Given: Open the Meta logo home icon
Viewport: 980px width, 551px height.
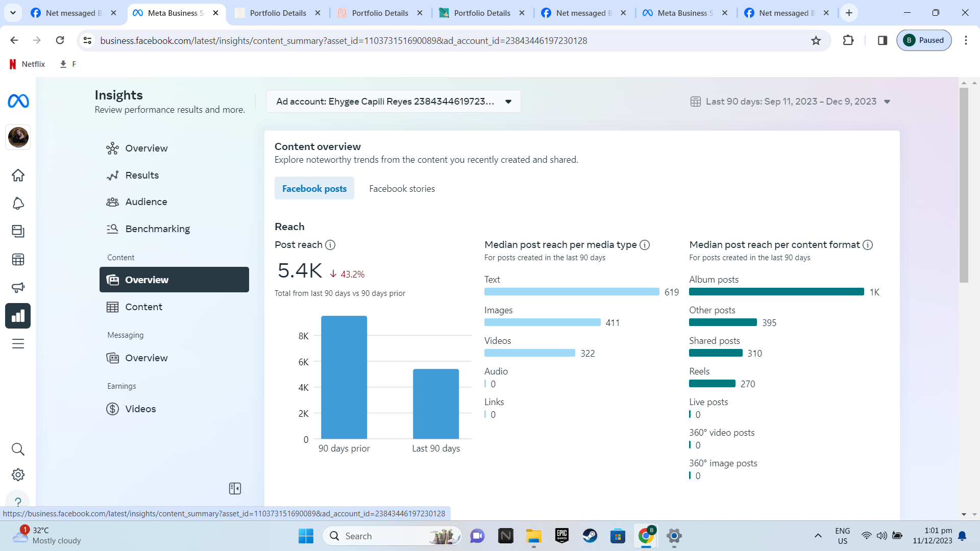Looking at the screenshot, I should 18,101.
